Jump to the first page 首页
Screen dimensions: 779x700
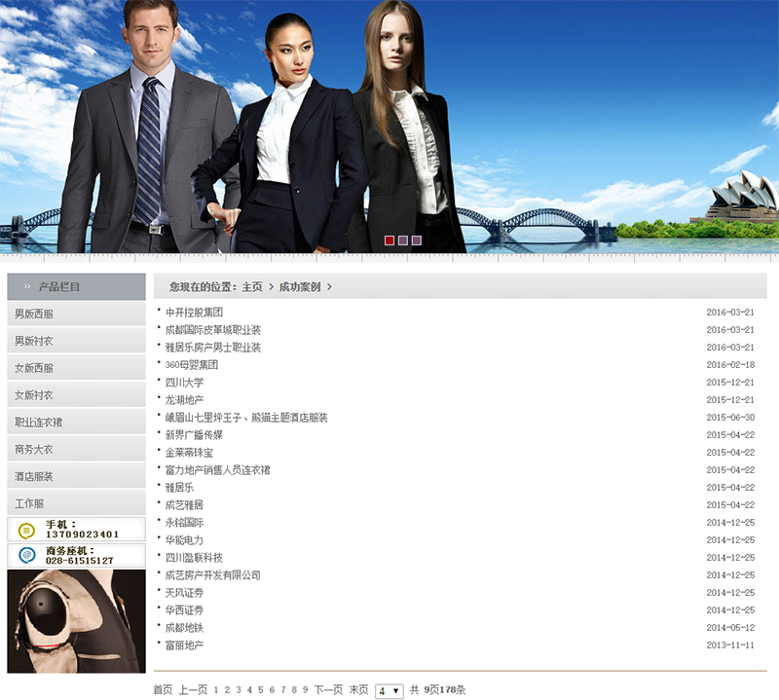point(163,690)
